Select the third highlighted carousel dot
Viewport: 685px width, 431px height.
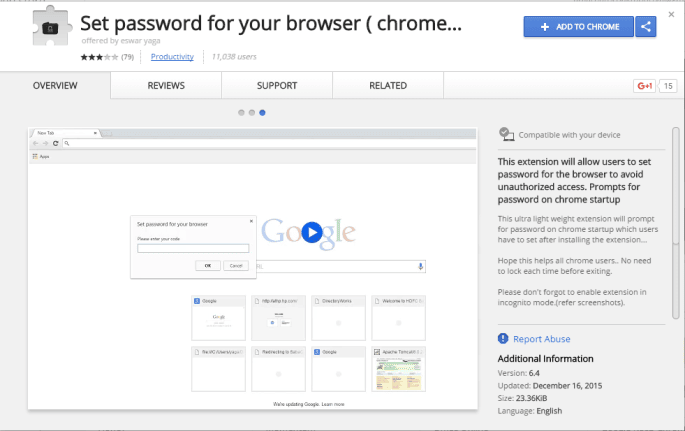pyautogui.click(x=262, y=113)
